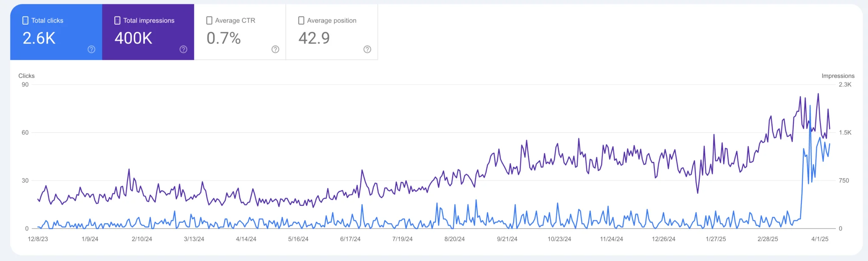Screen dimensions: 868x261
Task: Click the 4/1/25 date on the x-axis
Action: tap(820, 239)
